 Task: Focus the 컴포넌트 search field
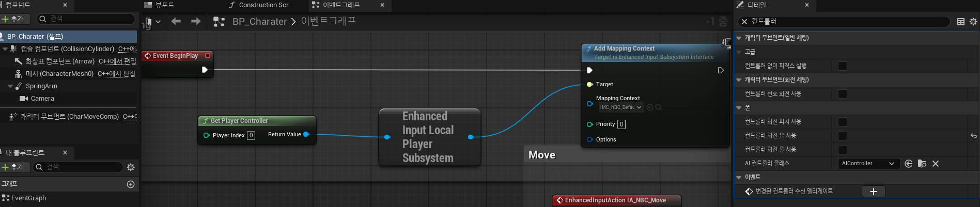pyautogui.click(x=86, y=19)
